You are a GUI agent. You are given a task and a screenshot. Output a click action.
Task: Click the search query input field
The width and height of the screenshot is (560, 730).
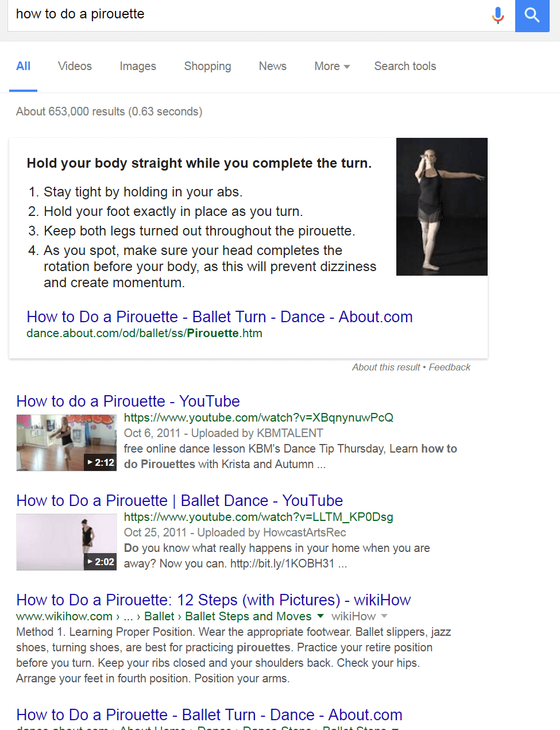click(x=247, y=14)
